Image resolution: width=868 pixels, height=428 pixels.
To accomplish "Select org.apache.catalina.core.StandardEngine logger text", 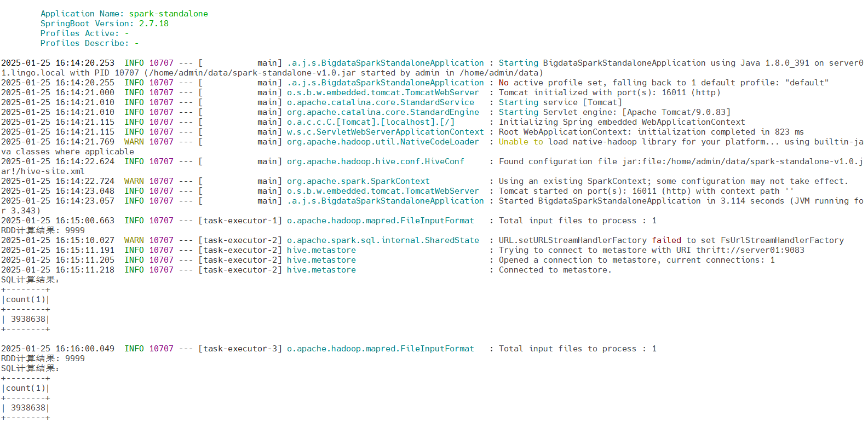I will pyautogui.click(x=383, y=112).
